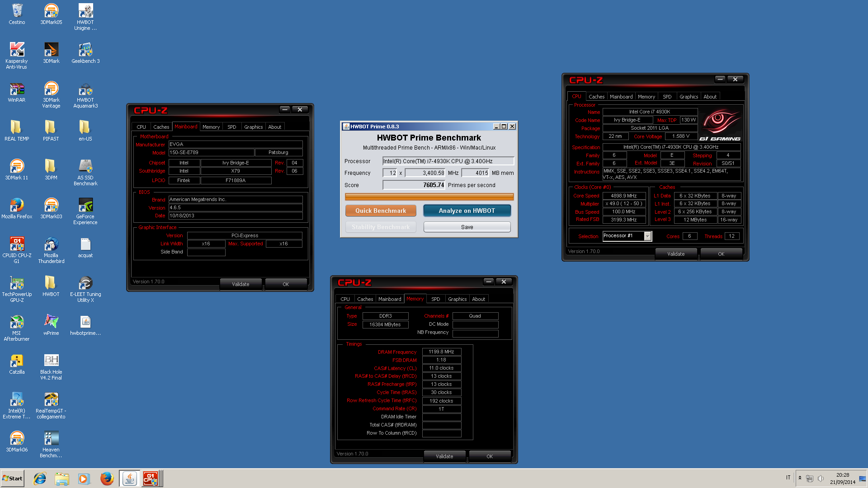Viewport: 868px width, 488px height.
Task: Click the Start button
Action: 12,479
